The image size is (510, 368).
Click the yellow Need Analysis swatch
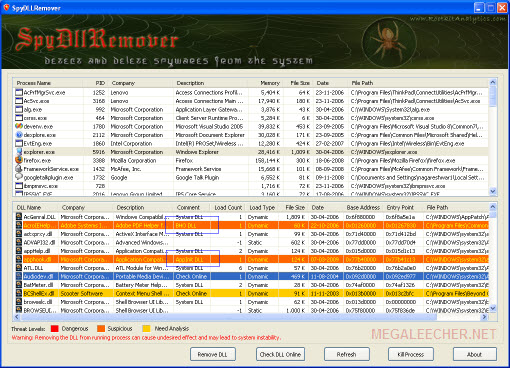point(146,329)
